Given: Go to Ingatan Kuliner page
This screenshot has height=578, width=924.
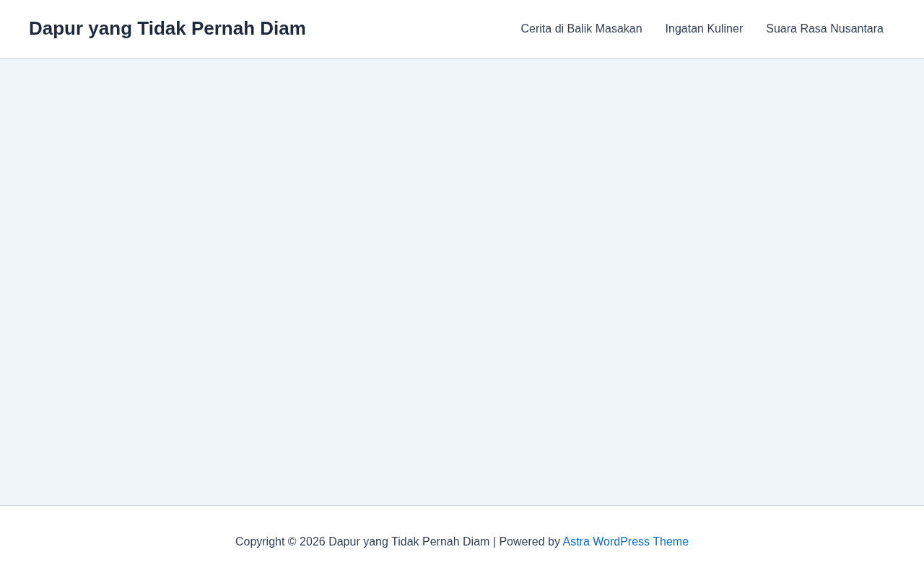Looking at the screenshot, I should point(704,29).
